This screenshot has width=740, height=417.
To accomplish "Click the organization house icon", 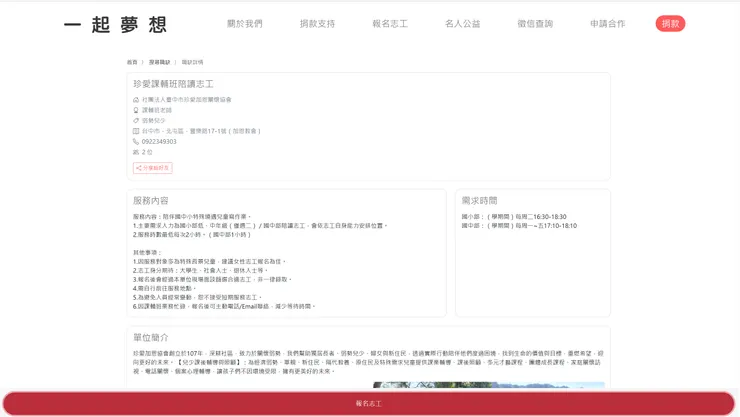I will [136, 100].
